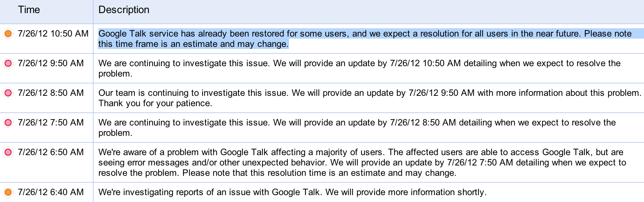
Task: Click the pink status dot for 9:50 AM
Action: point(8,63)
